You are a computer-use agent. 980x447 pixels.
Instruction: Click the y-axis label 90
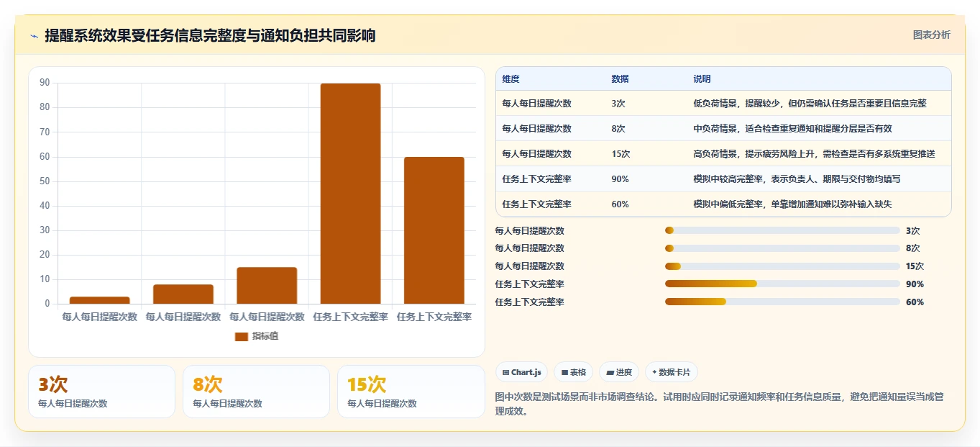(45, 83)
